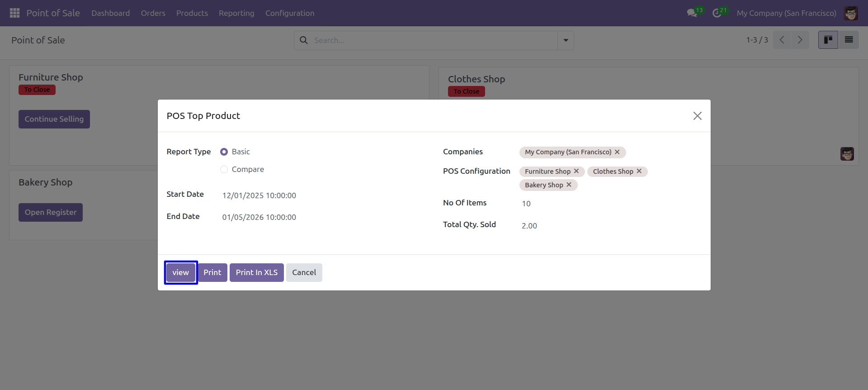Click Print In XLS button
Screen dimensions: 868x390
point(257,272)
